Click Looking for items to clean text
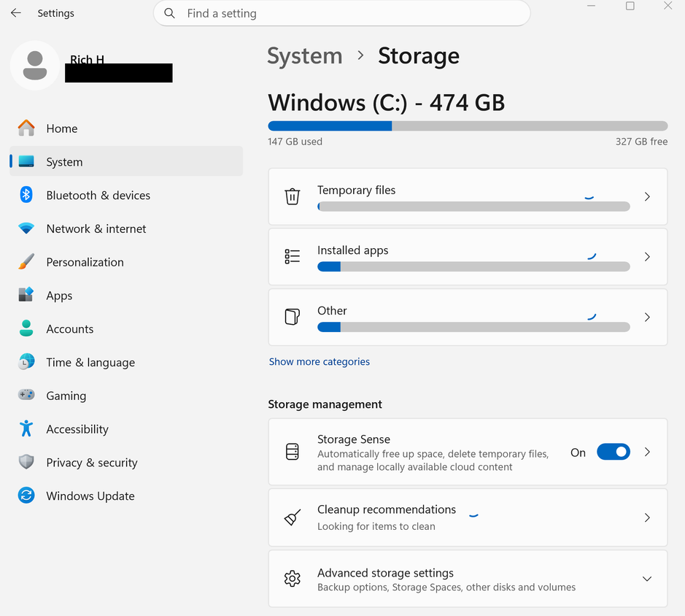Viewport: 685px width, 616px height. tap(376, 526)
